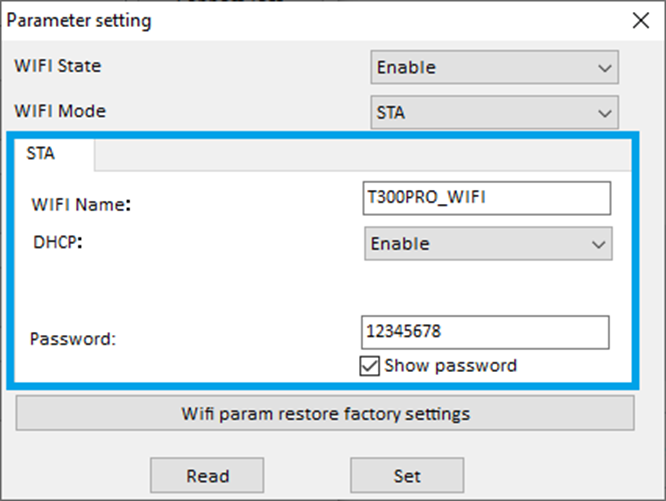
Task: Click the WIFI Name label text
Action: point(81,205)
